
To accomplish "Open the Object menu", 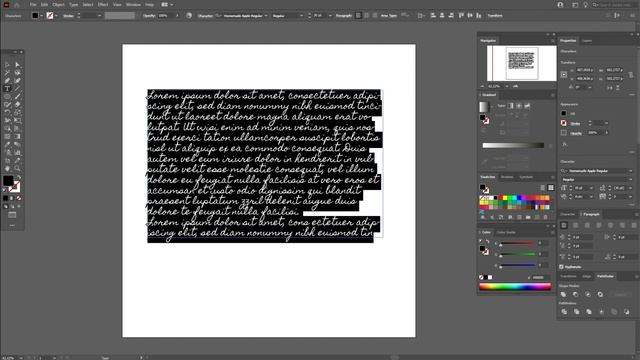I will (x=58, y=4).
